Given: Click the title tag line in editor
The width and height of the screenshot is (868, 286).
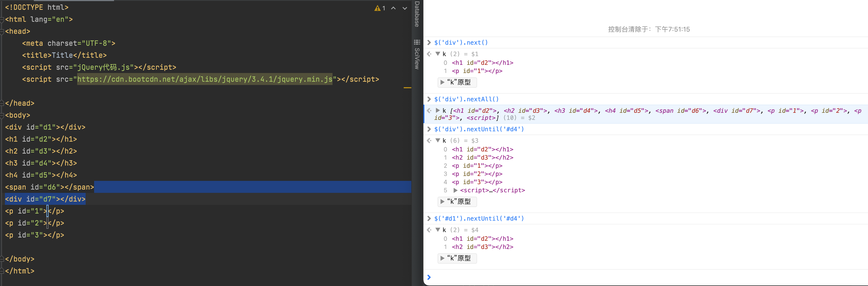Looking at the screenshot, I should (64, 55).
